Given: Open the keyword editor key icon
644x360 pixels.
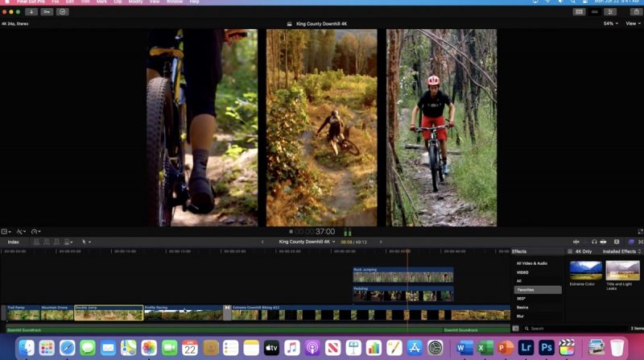Looking at the screenshot, I should pos(47,12).
